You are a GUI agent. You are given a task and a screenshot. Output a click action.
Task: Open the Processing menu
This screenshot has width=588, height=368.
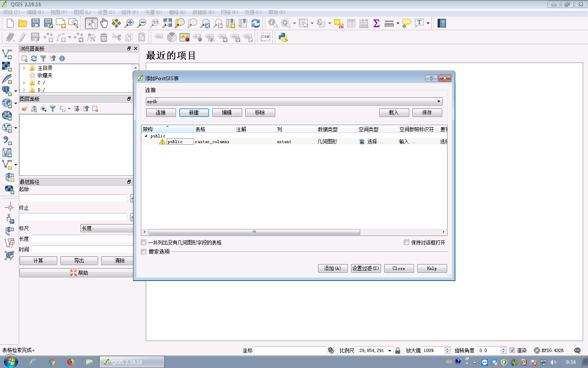(x=253, y=12)
